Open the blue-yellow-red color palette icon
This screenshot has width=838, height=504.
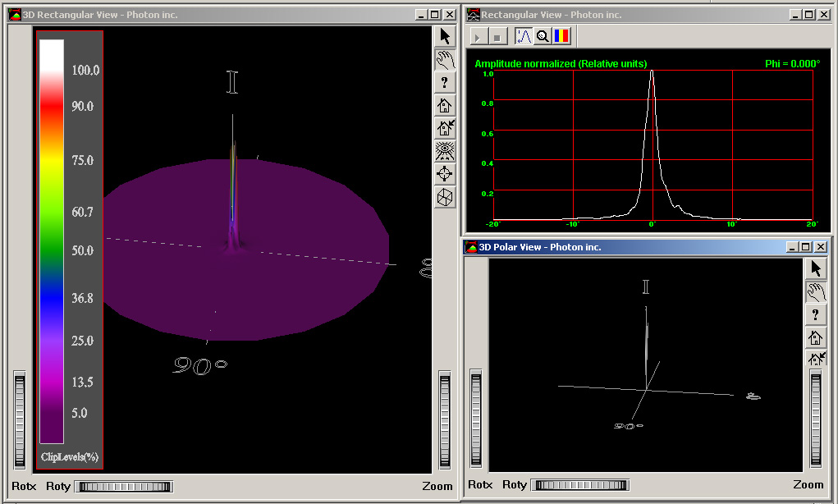coord(561,36)
